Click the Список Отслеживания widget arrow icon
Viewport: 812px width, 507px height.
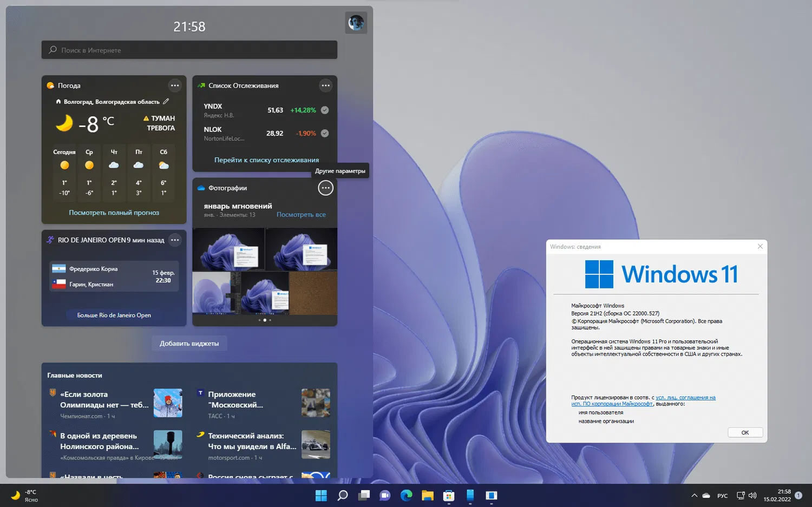[201, 85]
